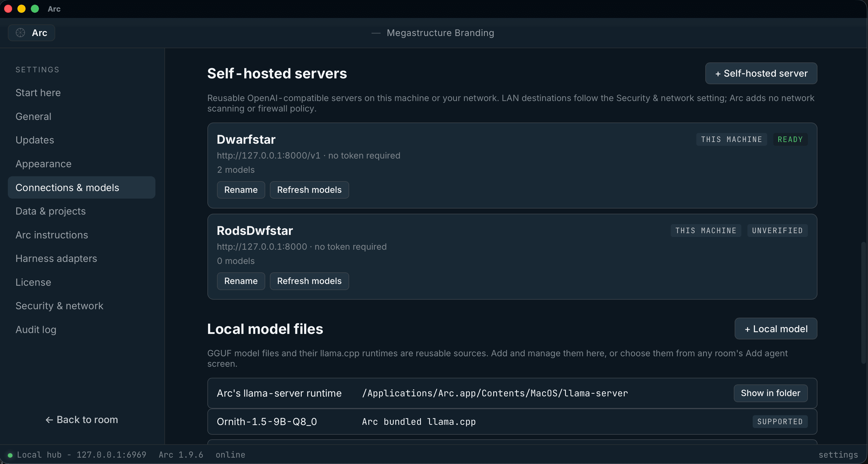Click 'settings' label in status bar
868x464 pixels.
[838, 455]
